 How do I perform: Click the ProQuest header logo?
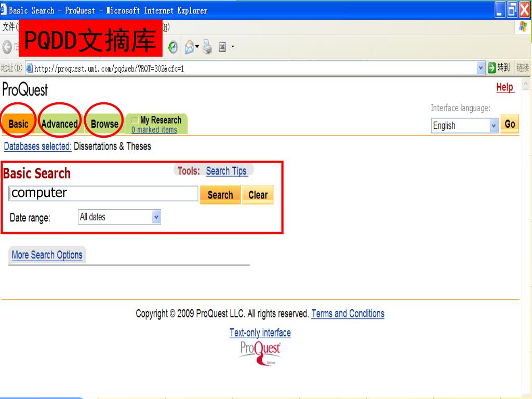(25, 90)
